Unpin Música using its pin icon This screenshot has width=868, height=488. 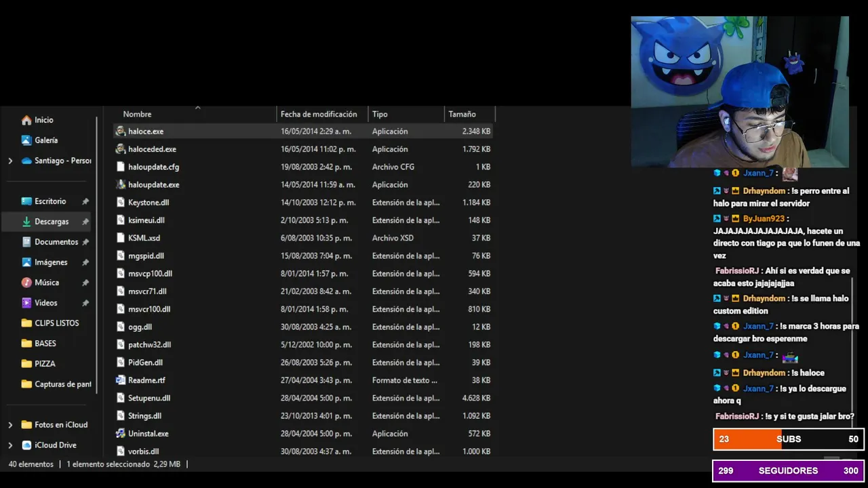coord(85,283)
